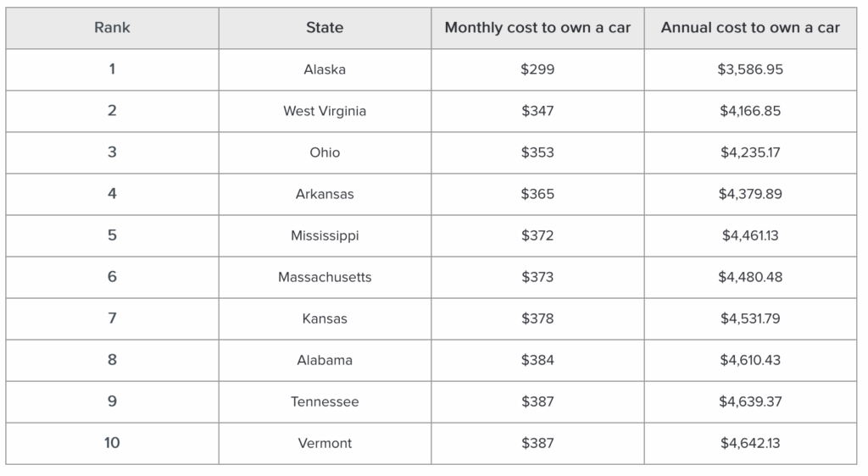Click the Kansas state cell
The width and height of the screenshot is (868, 476).
[x=325, y=318]
